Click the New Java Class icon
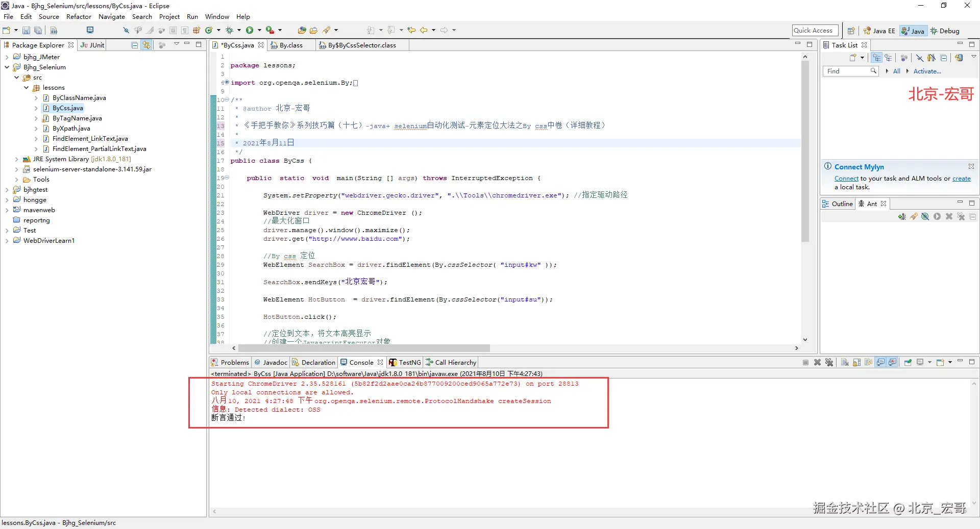The height and width of the screenshot is (529, 980). click(208, 30)
